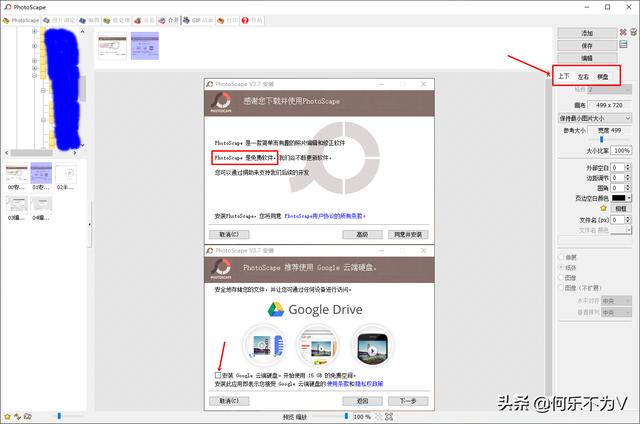Click the favorites star icon at bottom left

(x=7, y=417)
